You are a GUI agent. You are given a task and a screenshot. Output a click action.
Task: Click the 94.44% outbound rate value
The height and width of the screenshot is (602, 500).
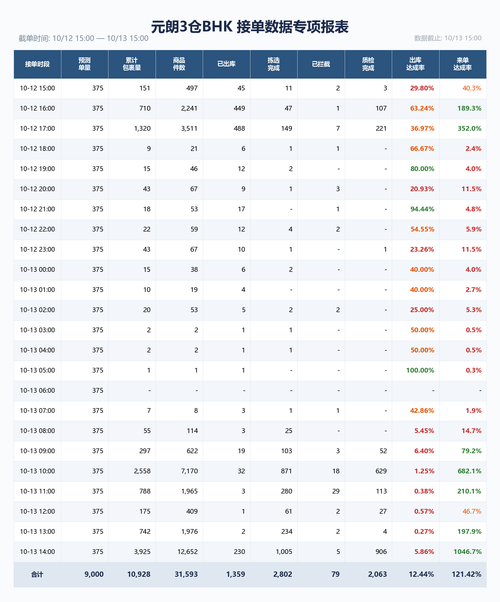tap(422, 209)
